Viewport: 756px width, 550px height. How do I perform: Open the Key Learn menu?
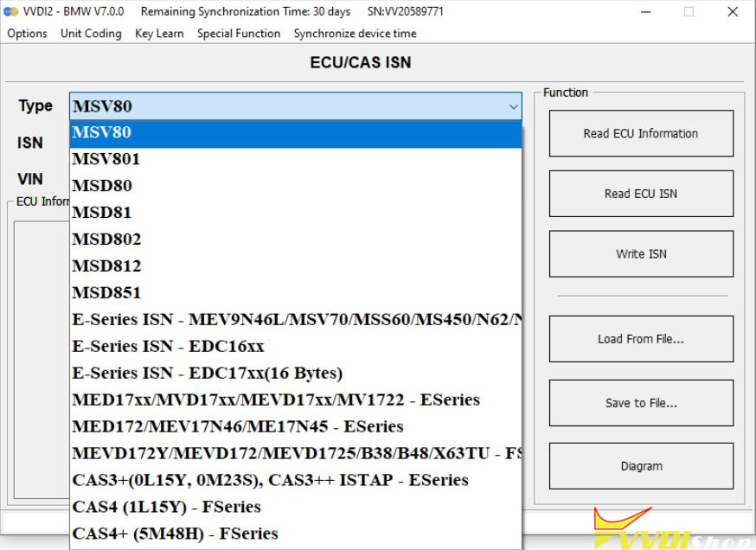159,33
